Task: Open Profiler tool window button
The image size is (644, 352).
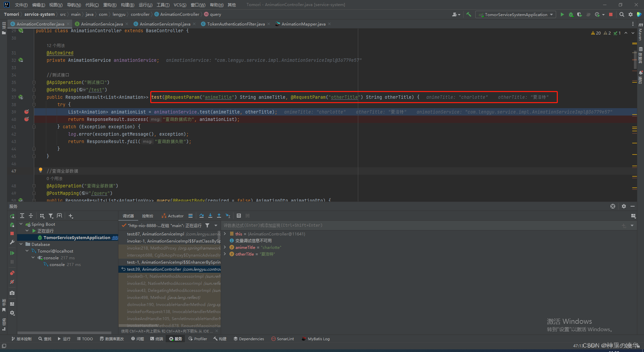Action: click(198, 339)
